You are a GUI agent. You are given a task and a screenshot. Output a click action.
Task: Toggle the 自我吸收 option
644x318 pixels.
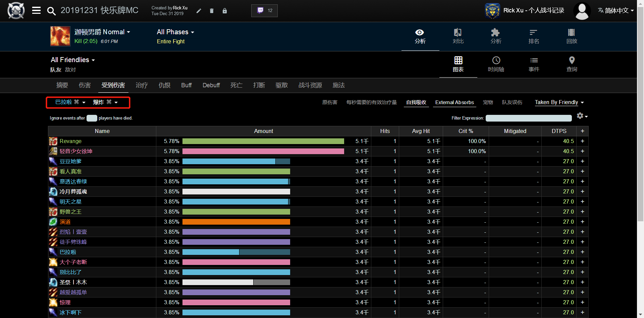click(416, 102)
